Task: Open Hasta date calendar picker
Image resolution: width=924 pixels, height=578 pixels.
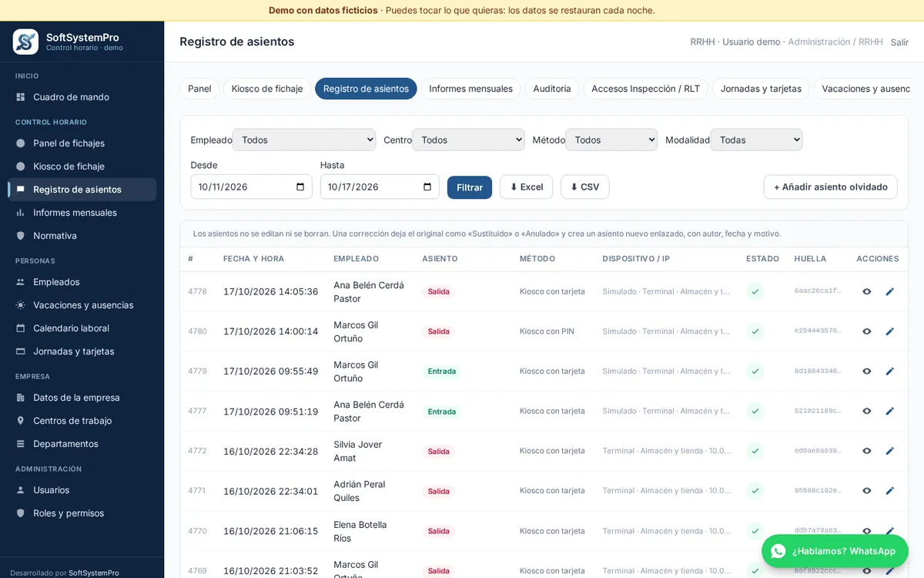Action: click(427, 187)
